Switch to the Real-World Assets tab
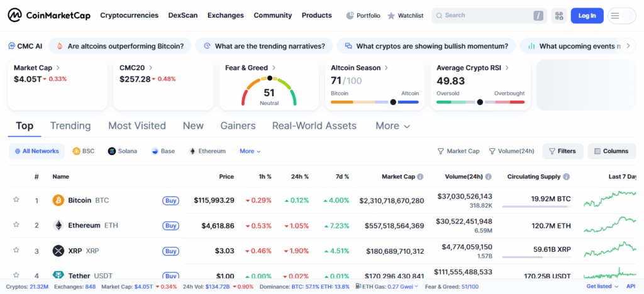Image resolution: width=644 pixels, height=294 pixels. point(314,126)
